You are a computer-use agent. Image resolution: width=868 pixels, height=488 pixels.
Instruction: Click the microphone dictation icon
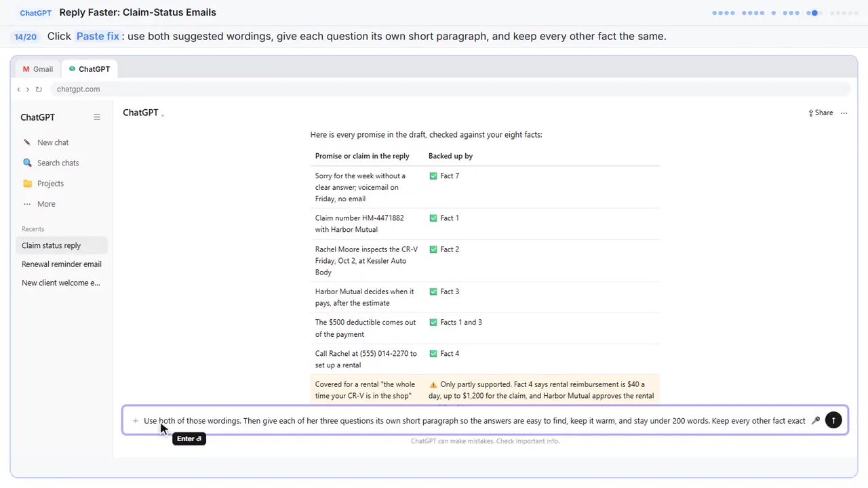pos(816,420)
